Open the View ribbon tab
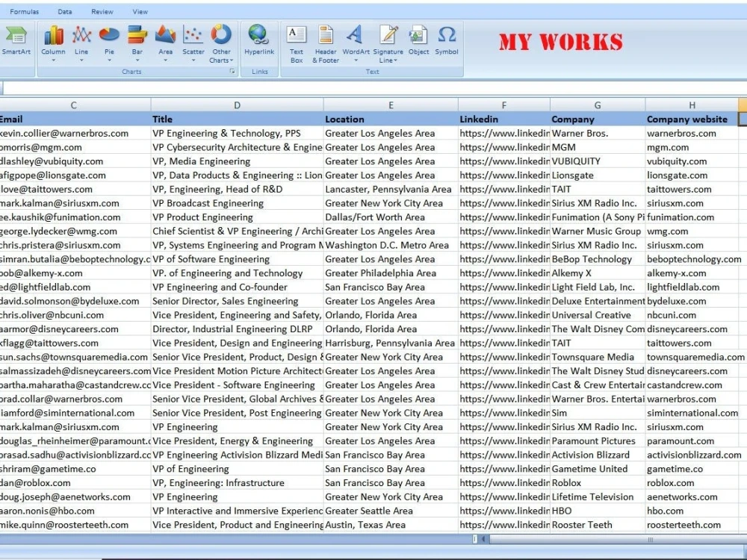747x560 pixels. click(140, 11)
